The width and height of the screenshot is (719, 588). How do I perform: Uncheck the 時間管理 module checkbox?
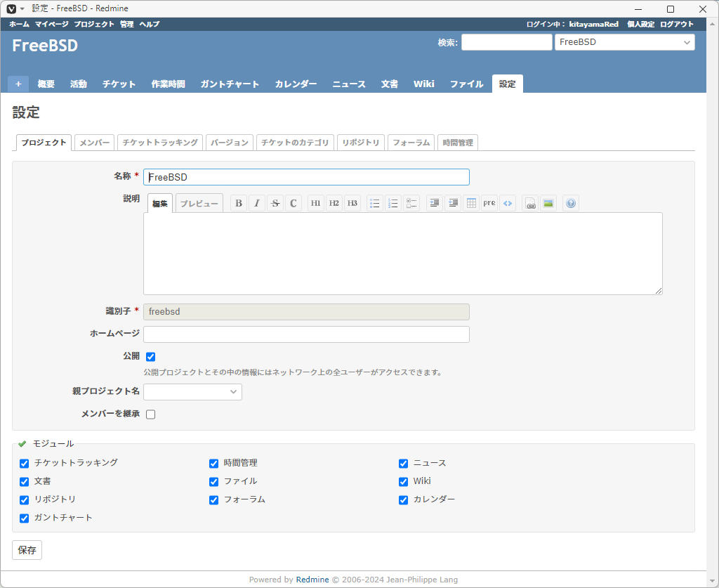213,464
